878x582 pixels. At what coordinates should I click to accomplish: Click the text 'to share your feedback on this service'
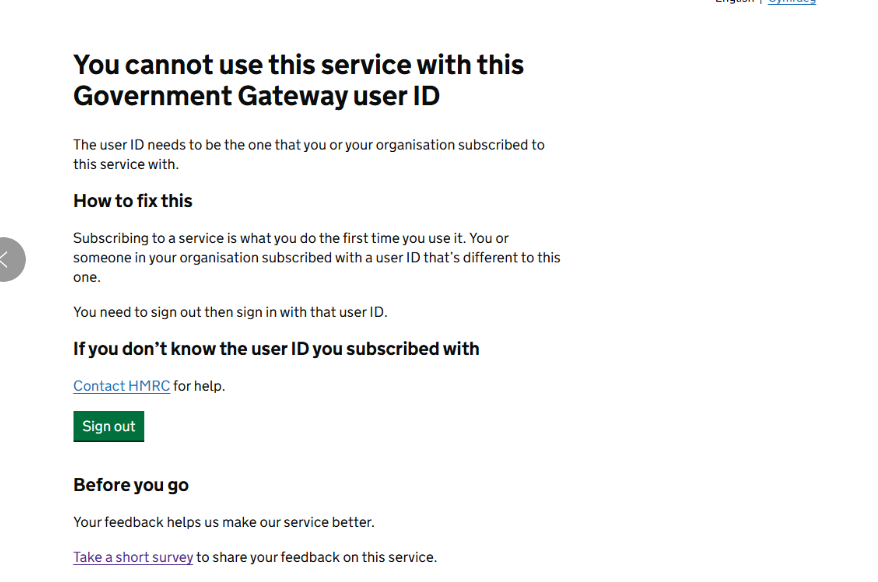[316, 557]
